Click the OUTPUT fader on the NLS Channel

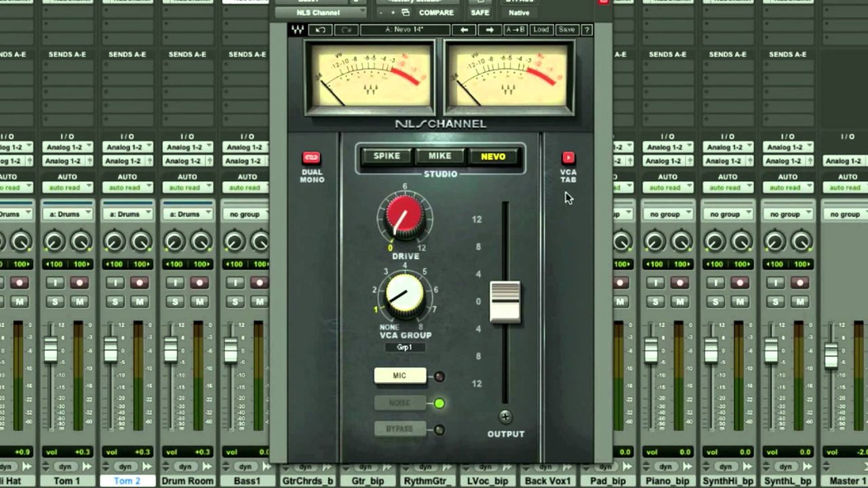tap(506, 302)
